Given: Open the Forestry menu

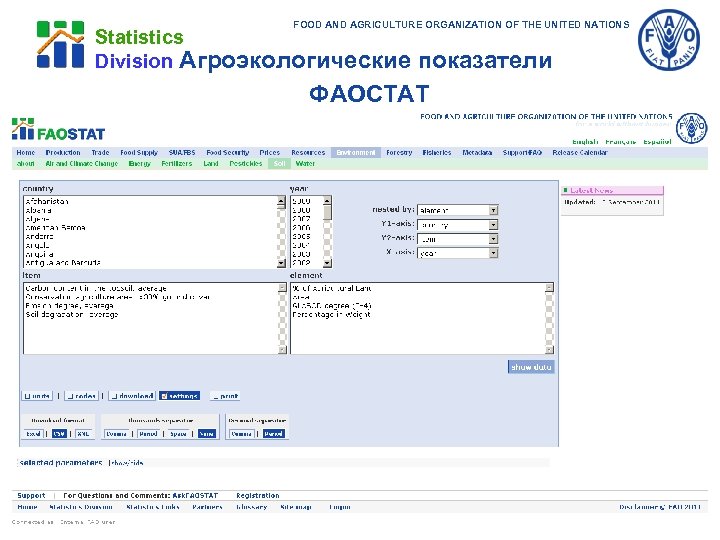Looking at the screenshot, I should [399, 152].
